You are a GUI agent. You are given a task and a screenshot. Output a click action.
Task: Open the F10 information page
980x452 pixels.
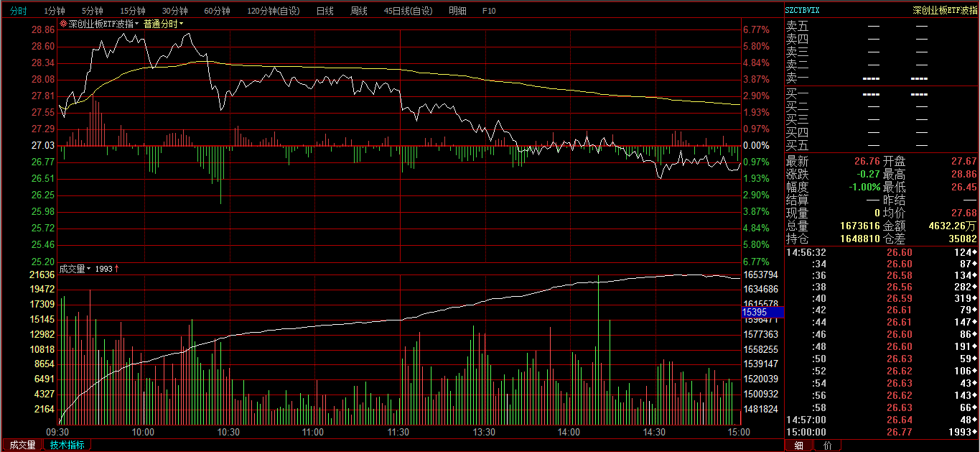[x=489, y=11]
